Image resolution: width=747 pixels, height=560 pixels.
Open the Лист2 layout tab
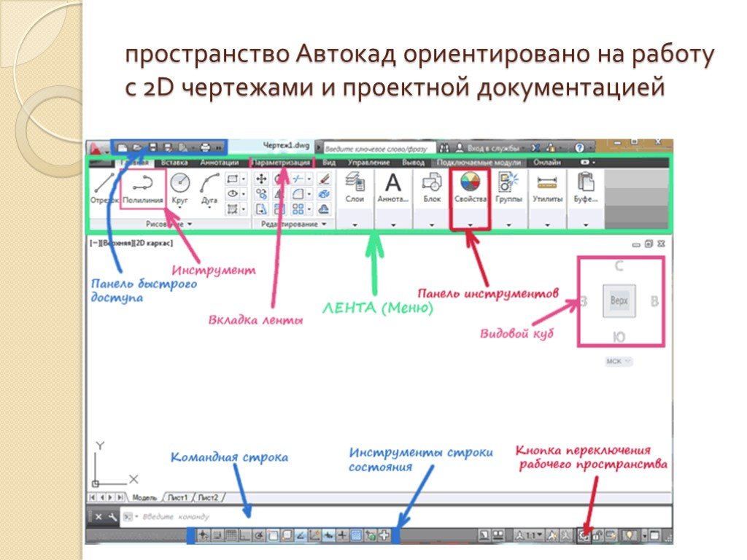pos(208,497)
